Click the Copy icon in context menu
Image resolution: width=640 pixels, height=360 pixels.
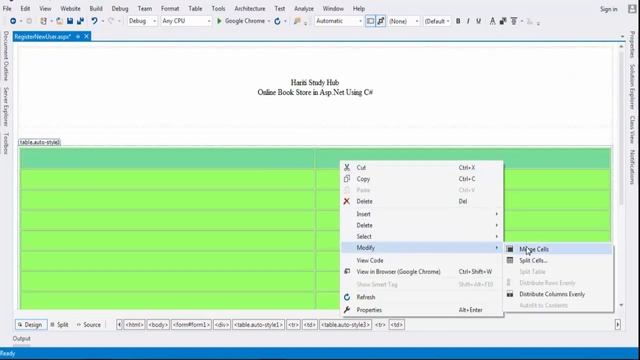[347, 179]
